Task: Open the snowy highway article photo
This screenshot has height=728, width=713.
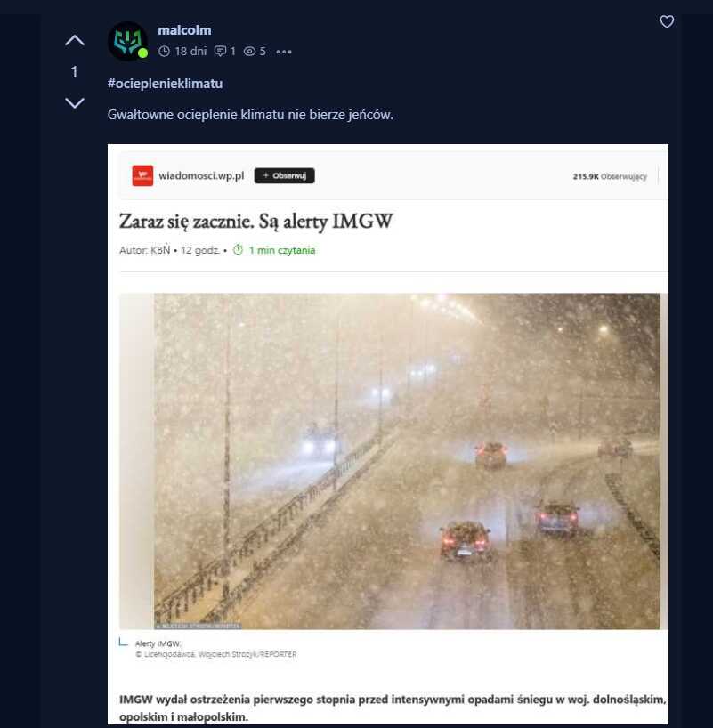Action: [407, 461]
